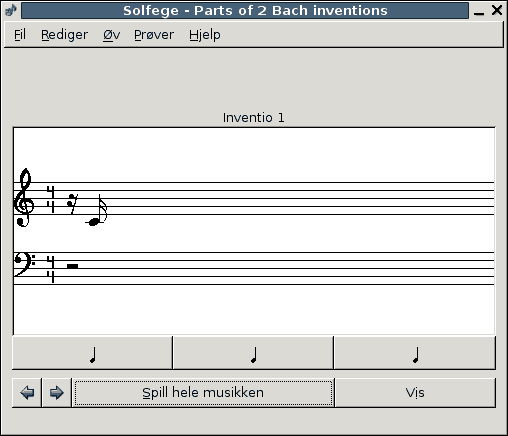Click the Vis button
The height and width of the screenshot is (436, 508).
coord(415,393)
